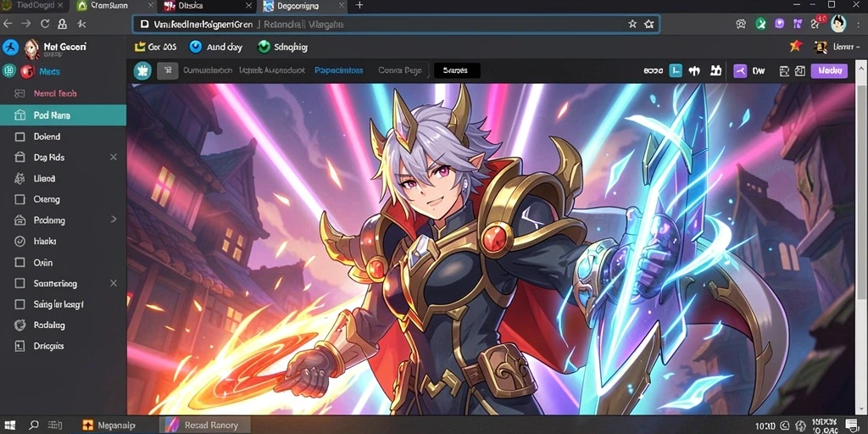Check the box beside Saing ler laagt

coord(20,304)
